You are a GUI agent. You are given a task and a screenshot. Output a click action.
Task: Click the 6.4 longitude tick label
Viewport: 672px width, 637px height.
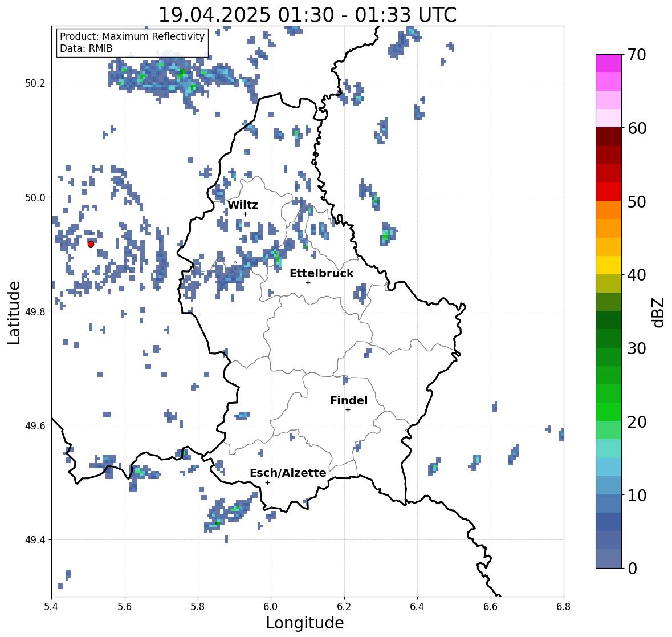coord(417,606)
